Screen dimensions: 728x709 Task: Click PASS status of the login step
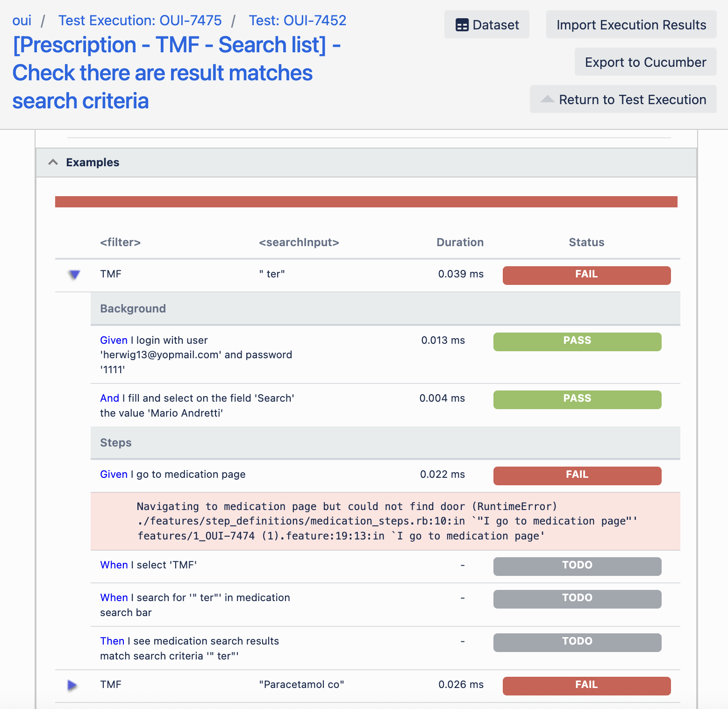coord(577,341)
